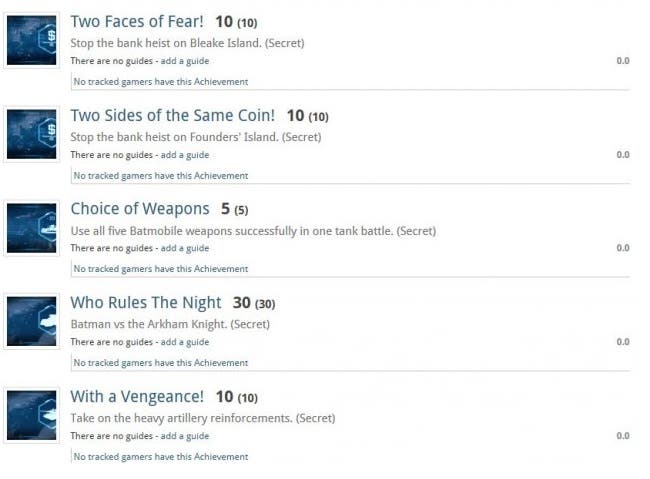Image resolution: width=650 pixels, height=479 pixels.
Task: Open the Two Sides of the Same Coin! title
Action: coord(172,115)
